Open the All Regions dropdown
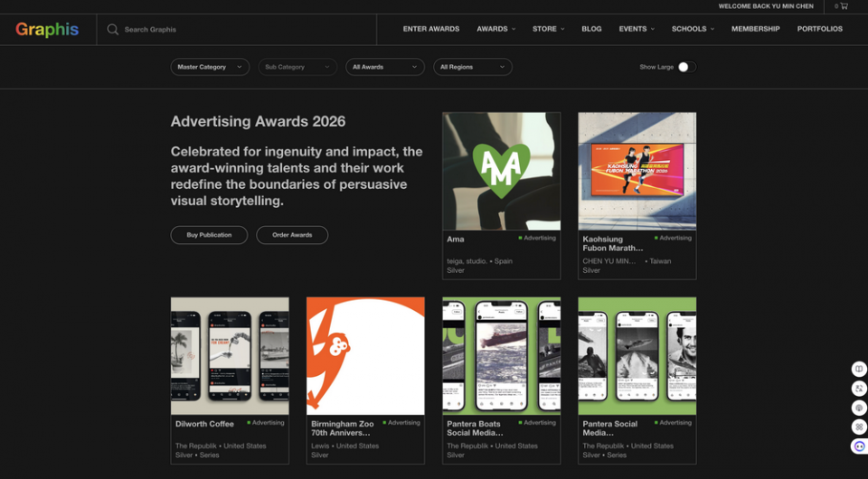868x479 pixels. (472, 67)
